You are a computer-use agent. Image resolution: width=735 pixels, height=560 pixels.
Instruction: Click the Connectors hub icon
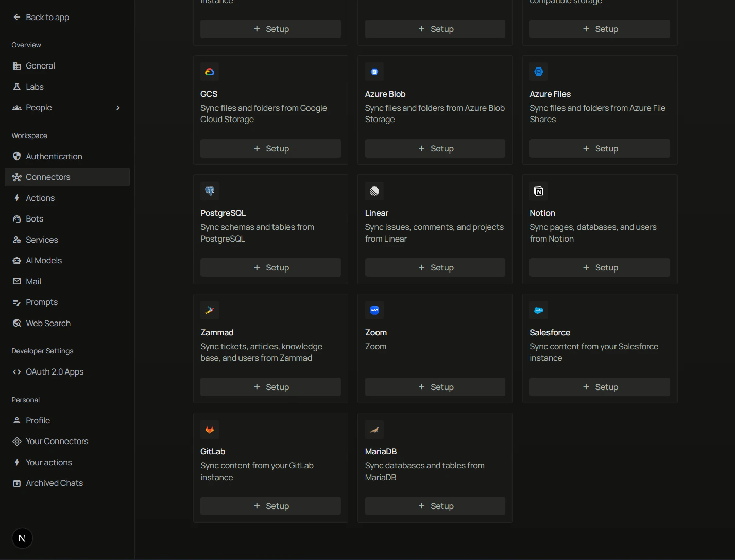[x=17, y=177]
